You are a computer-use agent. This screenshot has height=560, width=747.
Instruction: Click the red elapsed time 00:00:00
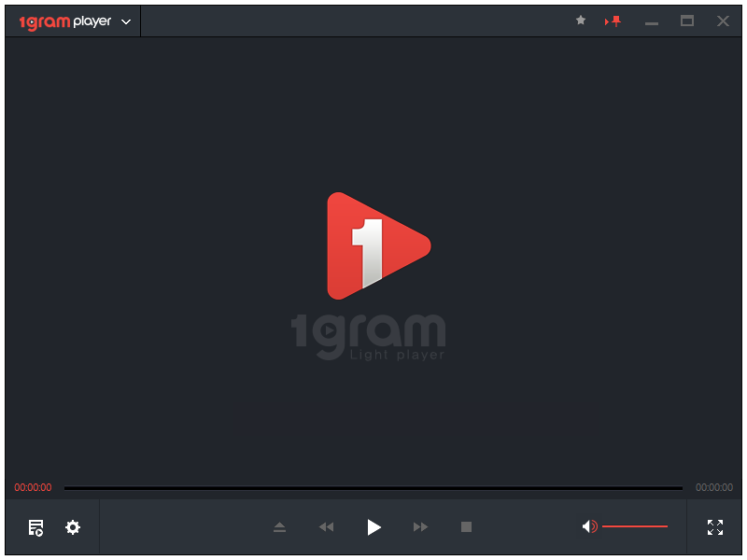[33, 488]
